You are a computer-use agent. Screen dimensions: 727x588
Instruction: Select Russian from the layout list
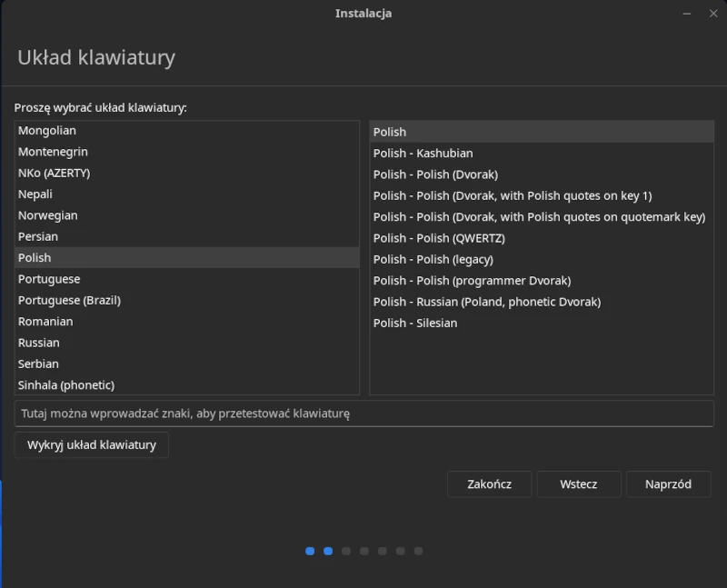pyautogui.click(x=187, y=343)
